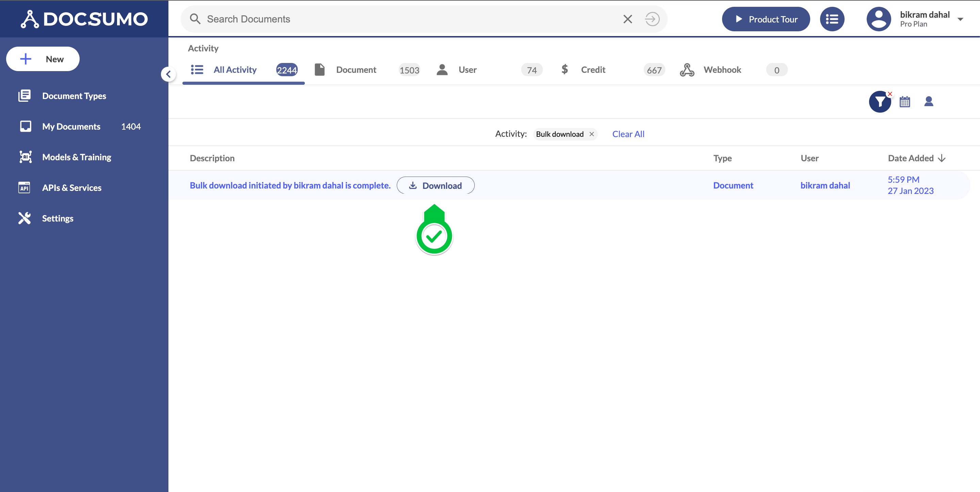
Task: Click the plus icon in New button
Action: coord(26,59)
